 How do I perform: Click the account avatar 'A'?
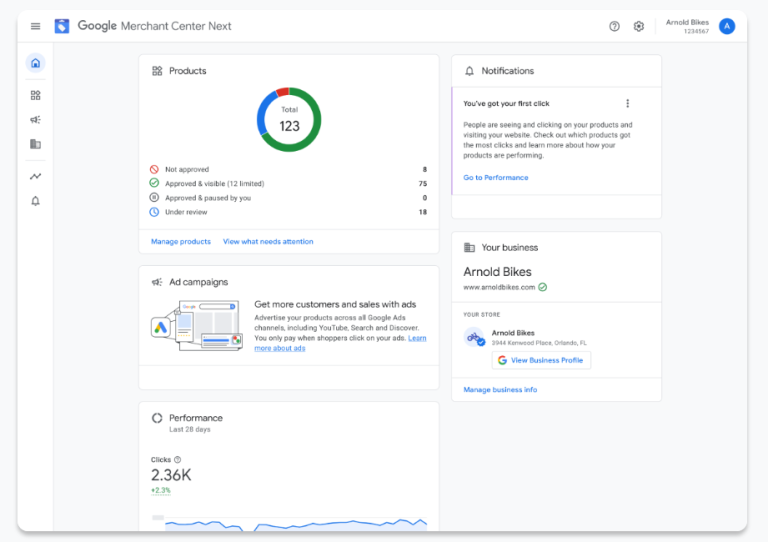click(727, 26)
